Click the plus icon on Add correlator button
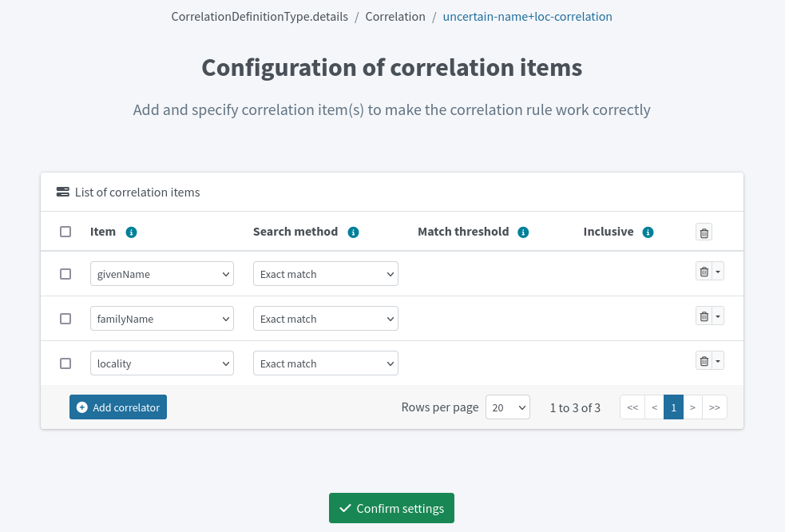Screen dimensions: 785x532 pyautogui.click(x=81, y=407)
